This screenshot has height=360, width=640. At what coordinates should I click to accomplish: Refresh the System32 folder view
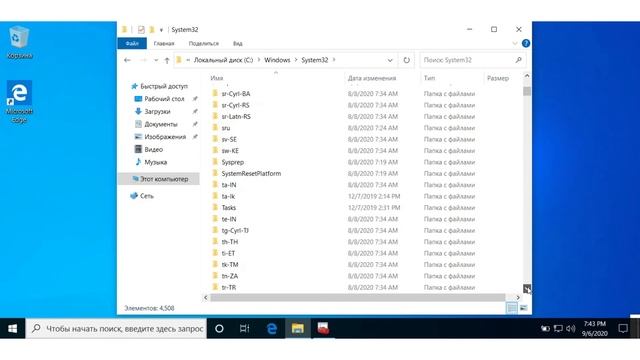pos(407,60)
